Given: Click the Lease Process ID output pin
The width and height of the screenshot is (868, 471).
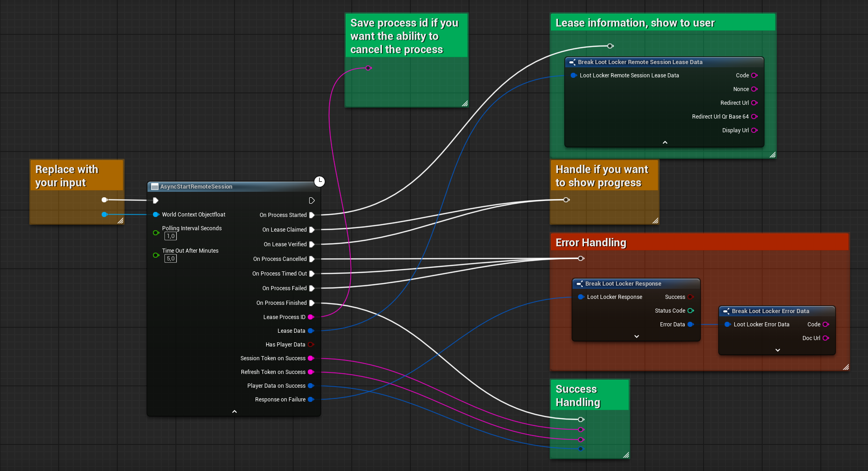Looking at the screenshot, I should [x=311, y=317].
